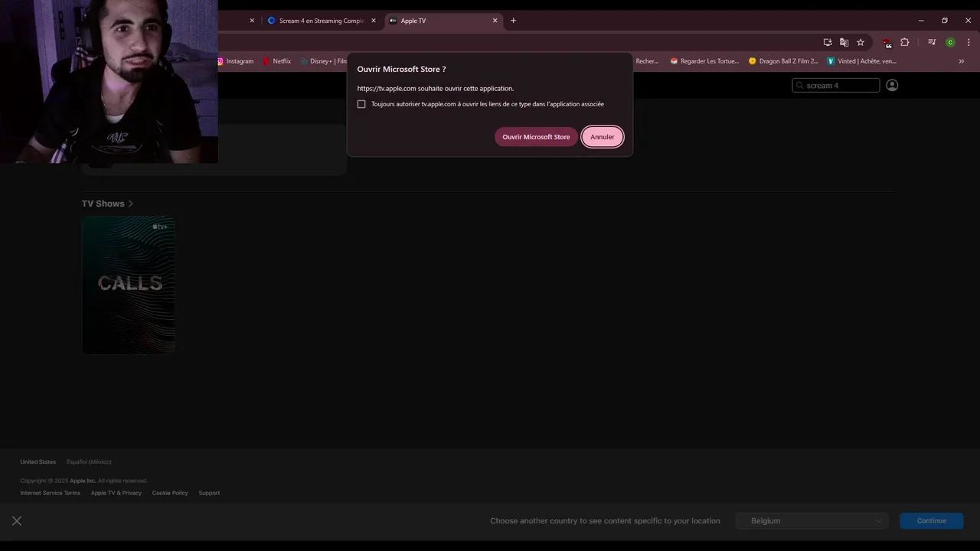Open the Chrome three-dot menu
This screenshot has height=551, width=980.
(x=969, y=42)
